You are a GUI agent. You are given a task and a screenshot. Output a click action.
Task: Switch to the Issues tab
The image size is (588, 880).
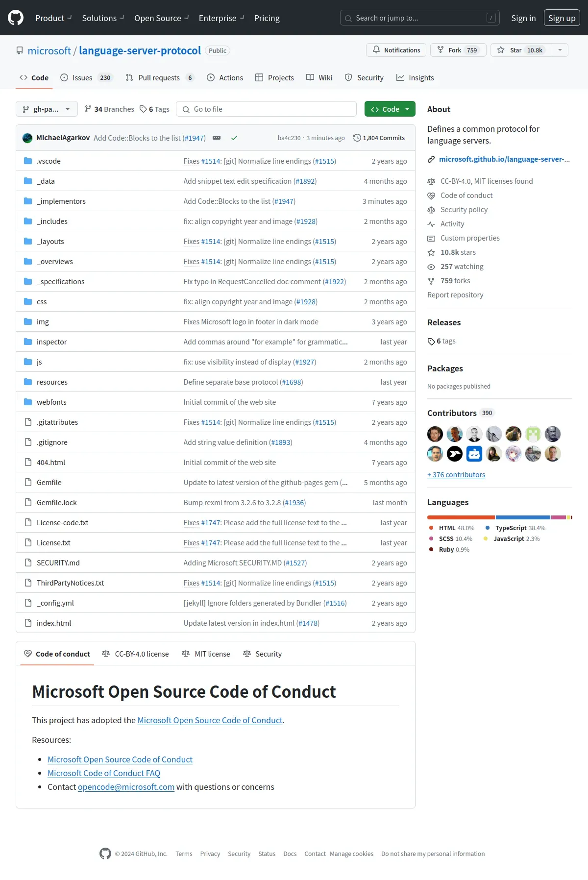tap(86, 78)
